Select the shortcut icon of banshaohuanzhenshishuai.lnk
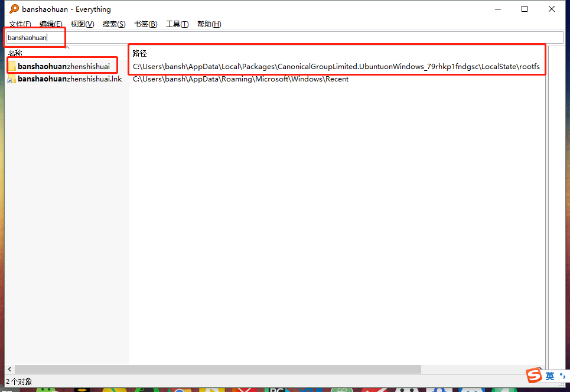The width and height of the screenshot is (570, 392). point(12,79)
